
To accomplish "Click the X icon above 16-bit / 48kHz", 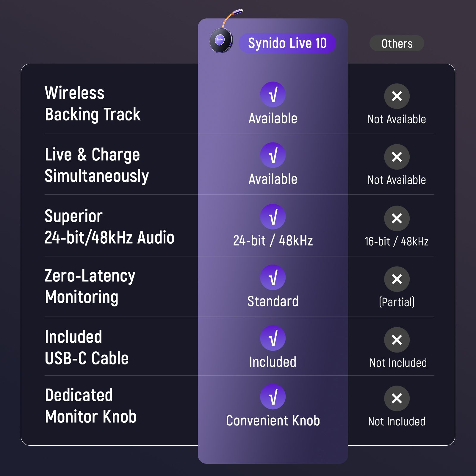I will [x=397, y=218].
